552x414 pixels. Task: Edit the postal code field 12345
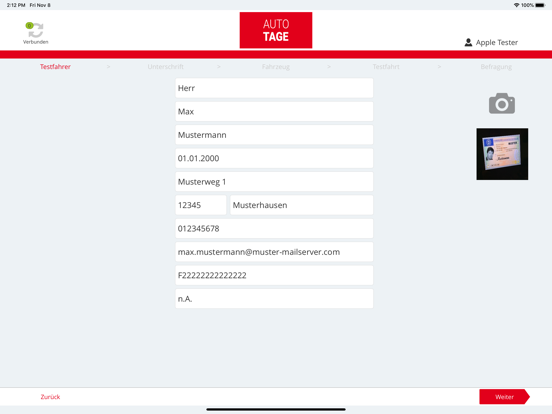click(201, 205)
